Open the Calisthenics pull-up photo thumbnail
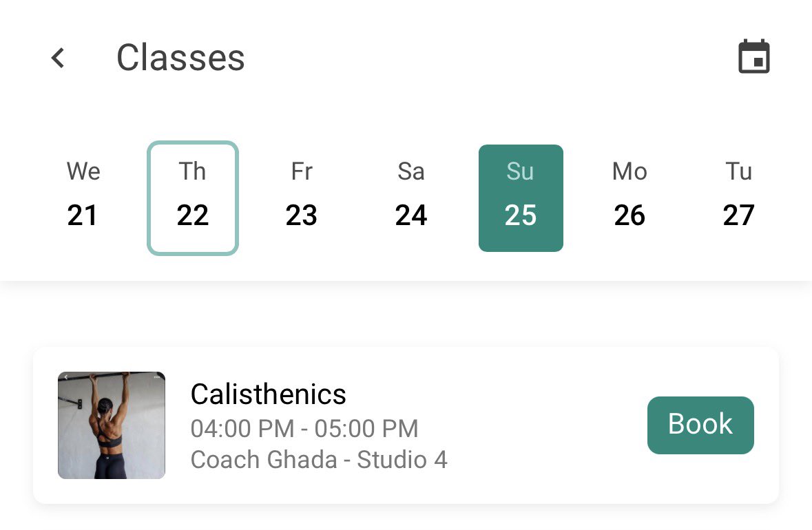This screenshot has width=812, height=530. 112,425
